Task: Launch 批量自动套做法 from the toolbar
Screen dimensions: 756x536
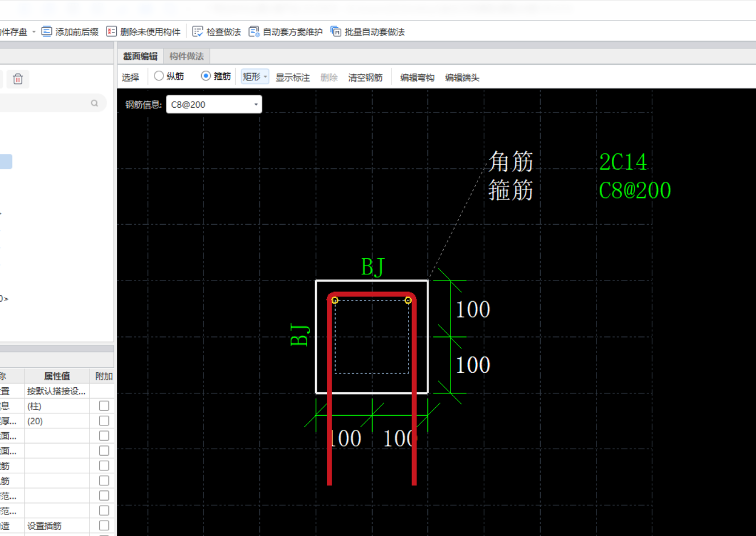Action: click(x=367, y=32)
